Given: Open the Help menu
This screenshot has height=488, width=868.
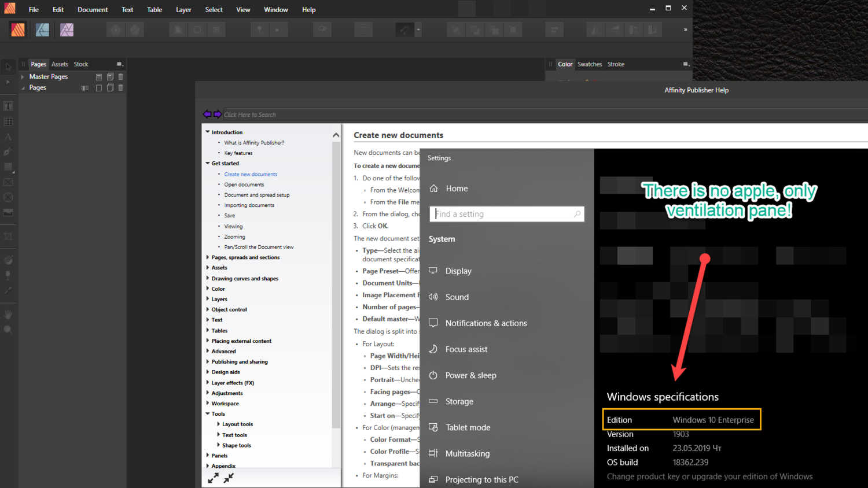Looking at the screenshot, I should click(x=308, y=10).
